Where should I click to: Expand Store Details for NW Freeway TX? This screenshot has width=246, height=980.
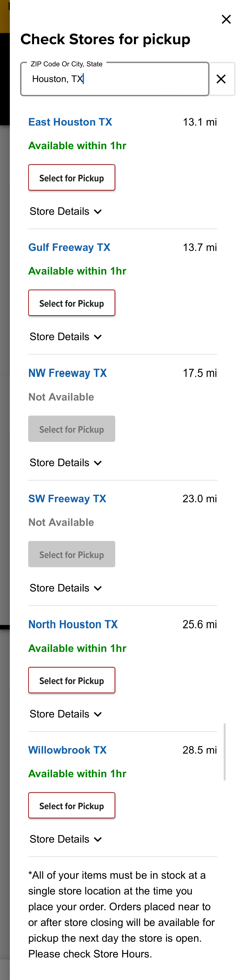pos(65,462)
